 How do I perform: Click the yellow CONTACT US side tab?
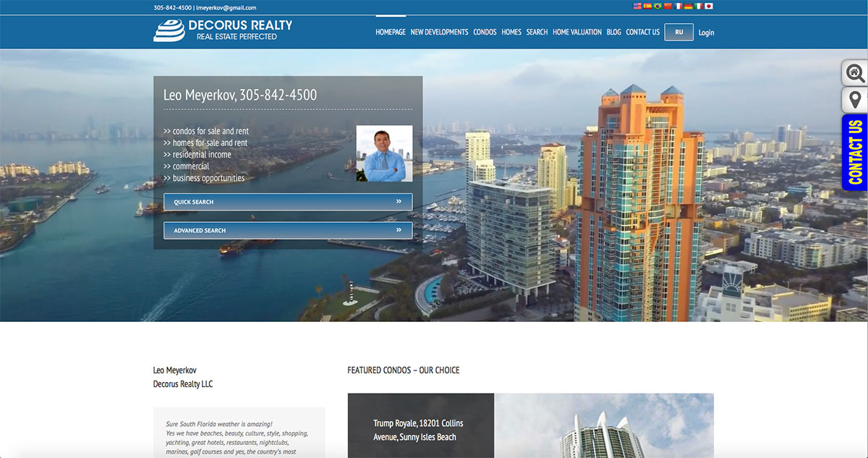855,153
